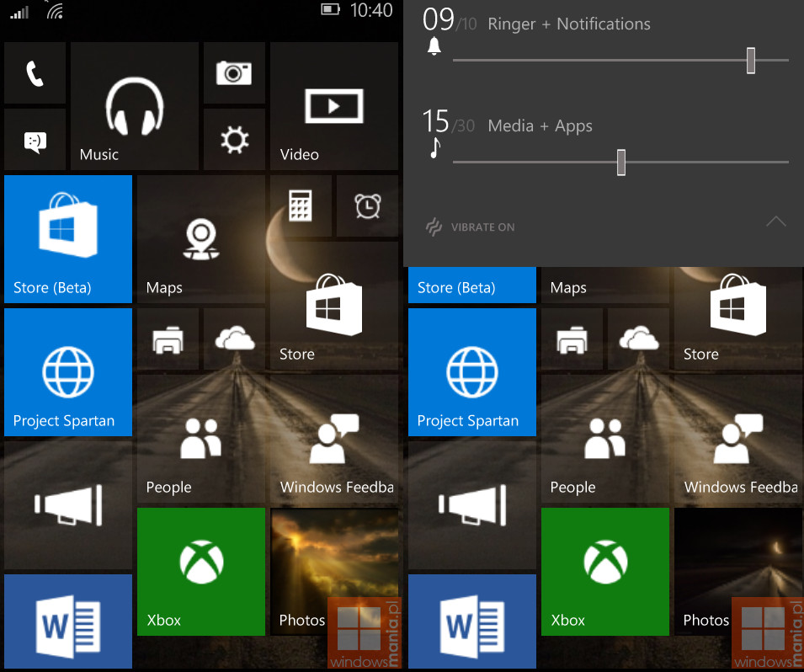Tap the 10:40 clock in status bar
804x672 pixels.
[x=371, y=10]
